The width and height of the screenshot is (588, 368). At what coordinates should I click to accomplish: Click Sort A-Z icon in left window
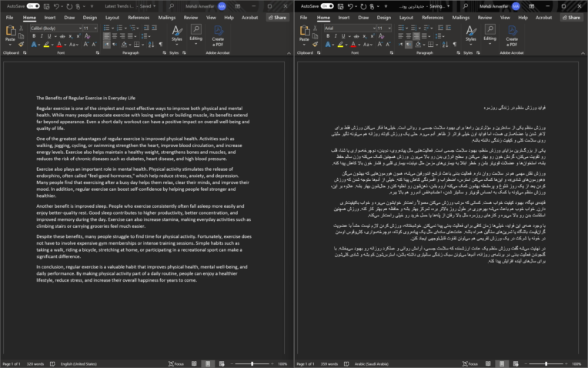[151, 44]
